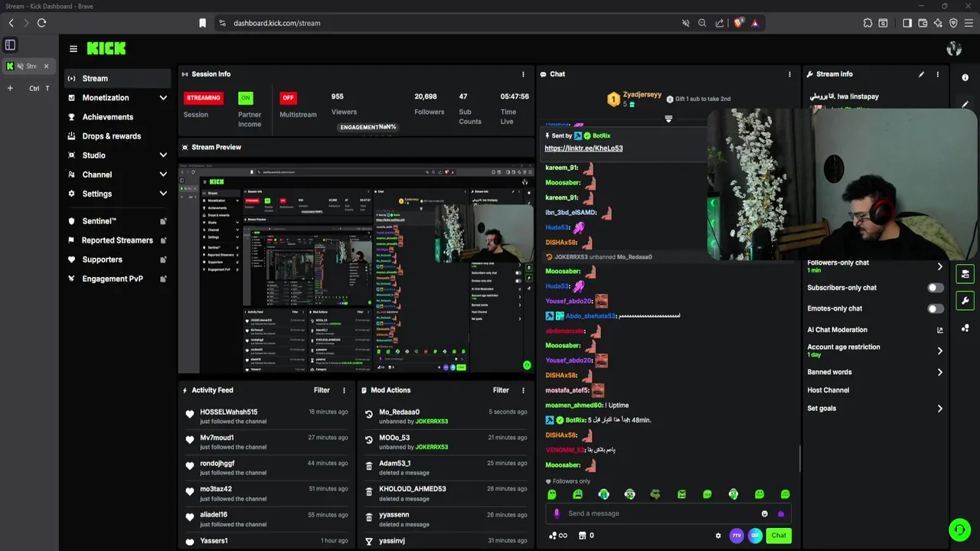Open AI Chat Moderation external link
Image resolution: width=980 pixels, height=551 pixels.
click(x=940, y=330)
